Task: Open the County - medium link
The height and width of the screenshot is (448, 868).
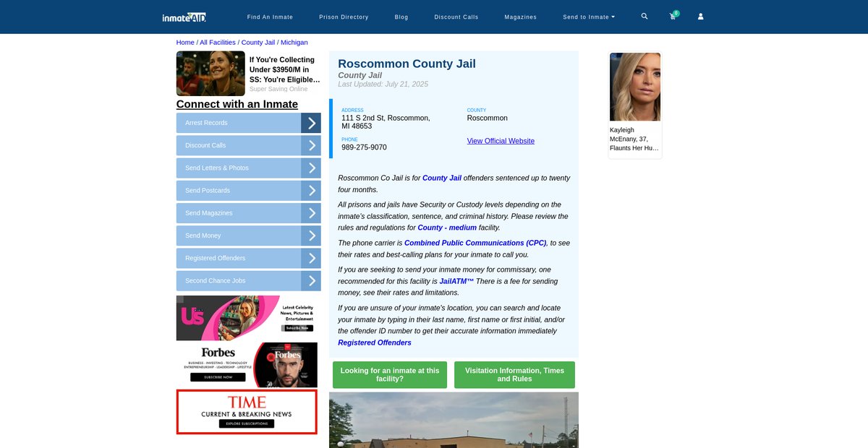Action: click(x=447, y=228)
